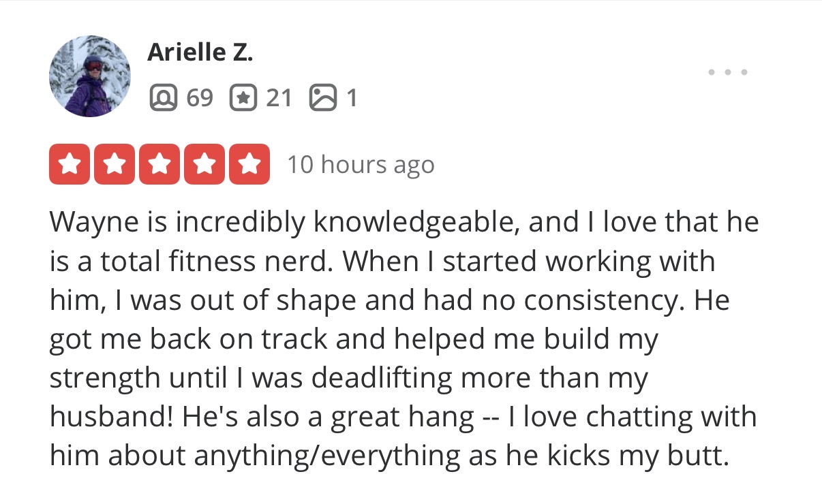This screenshot has height=504, width=822.
Task: Open Arielle Z.'s profile photo
Action: click(89, 76)
